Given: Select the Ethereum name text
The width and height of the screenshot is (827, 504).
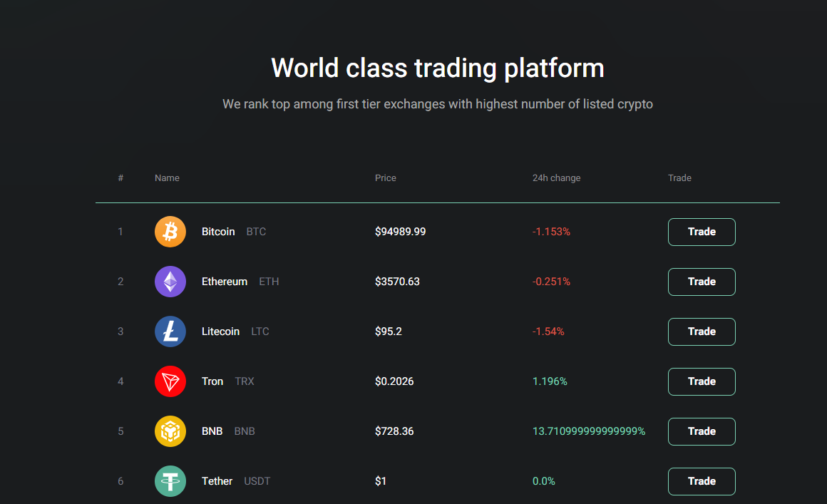Looking at the screenshot, I should [224, 282].
